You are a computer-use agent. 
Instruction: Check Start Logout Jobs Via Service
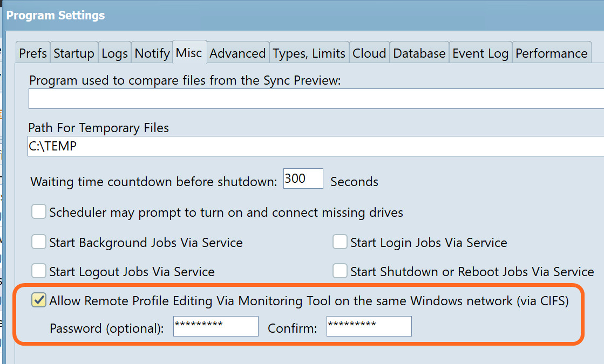pyautogui.click(x=38, y=271)
